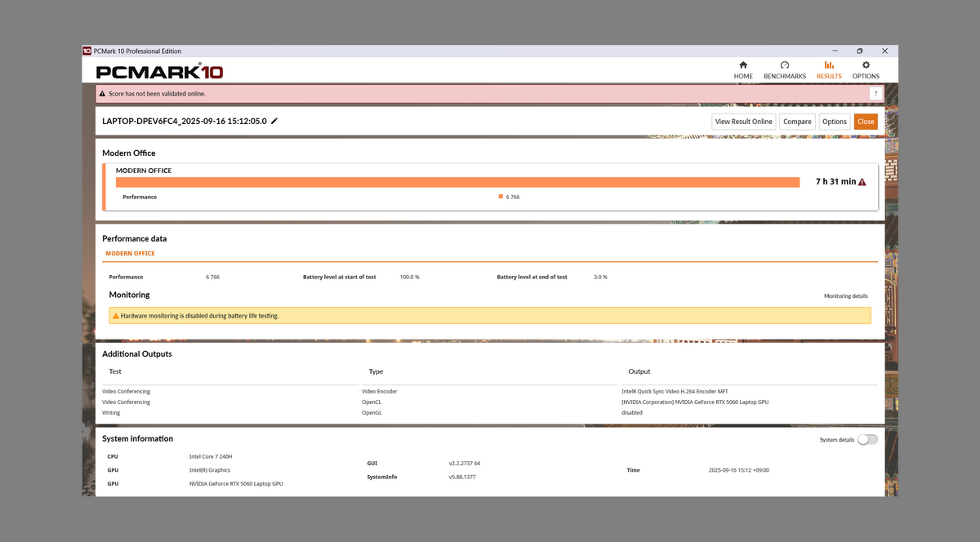Edit result name with pencil icon
Screen dimensions: 980x542
[274, 121]
